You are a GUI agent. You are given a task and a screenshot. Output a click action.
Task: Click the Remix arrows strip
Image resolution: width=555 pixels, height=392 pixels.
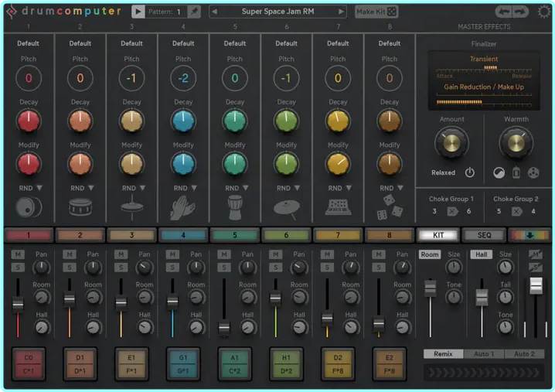tap(484, 373)
